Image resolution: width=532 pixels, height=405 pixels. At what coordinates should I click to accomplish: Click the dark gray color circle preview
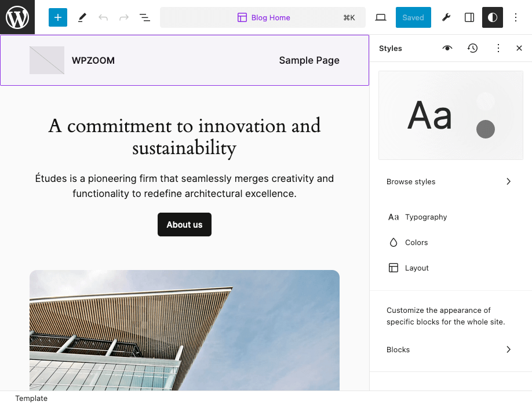[486, 129]
